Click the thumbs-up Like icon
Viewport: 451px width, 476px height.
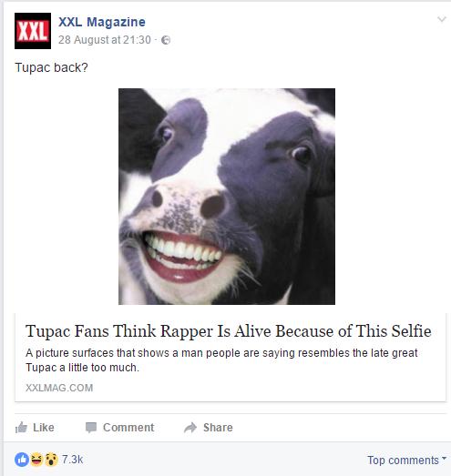pos(21,428)
